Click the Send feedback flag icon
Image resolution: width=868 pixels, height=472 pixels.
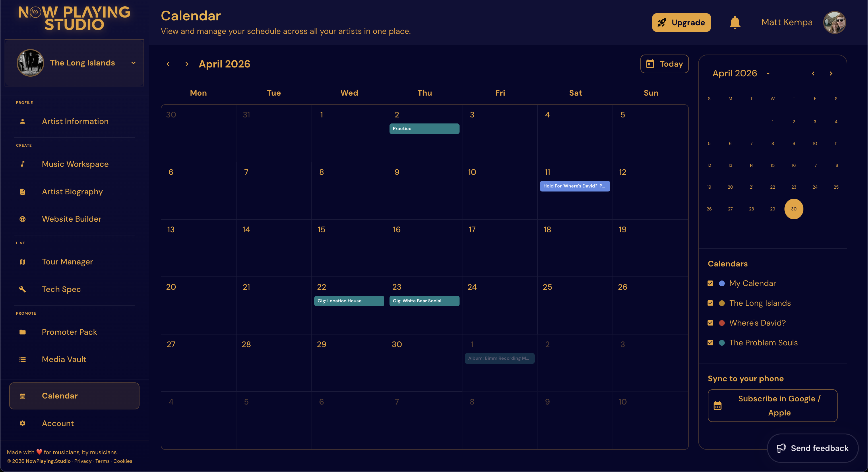pos(781,448)
